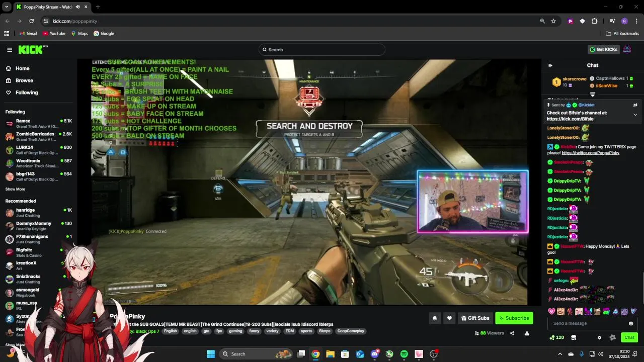Open Discord from the taskbar
The width and height of the screenshot is (644, 362).
374,354
